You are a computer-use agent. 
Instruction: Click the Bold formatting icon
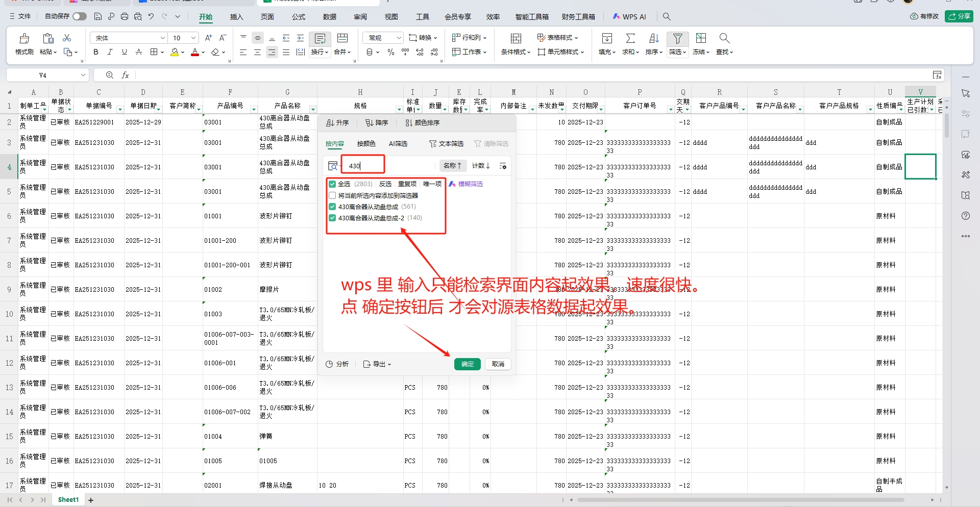[95, 52]
